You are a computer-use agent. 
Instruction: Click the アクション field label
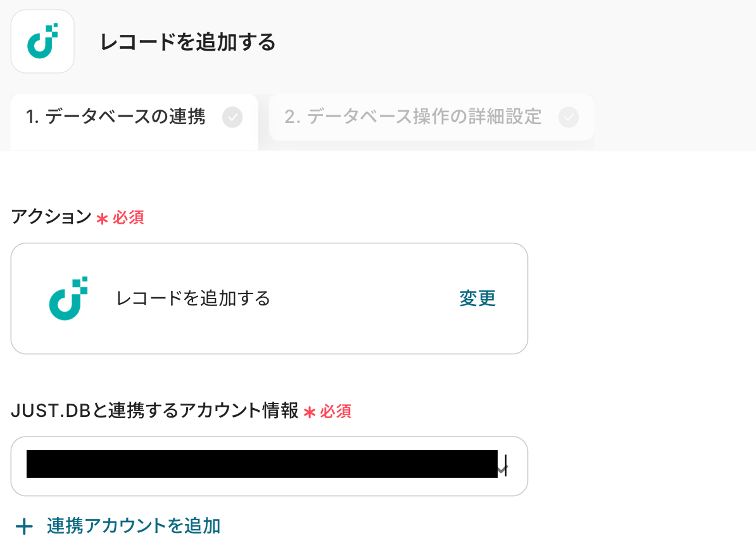51,217
